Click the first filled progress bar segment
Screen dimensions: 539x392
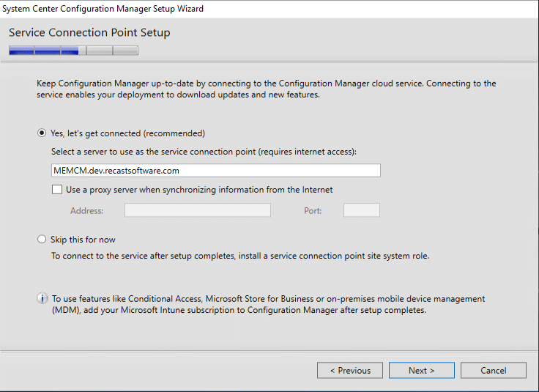(x=21, y=51)
